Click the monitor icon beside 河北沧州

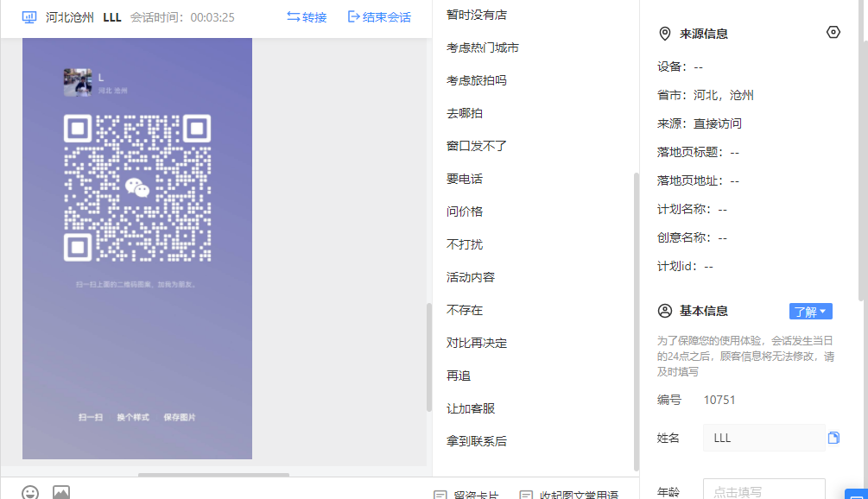[x=29, y=18]
